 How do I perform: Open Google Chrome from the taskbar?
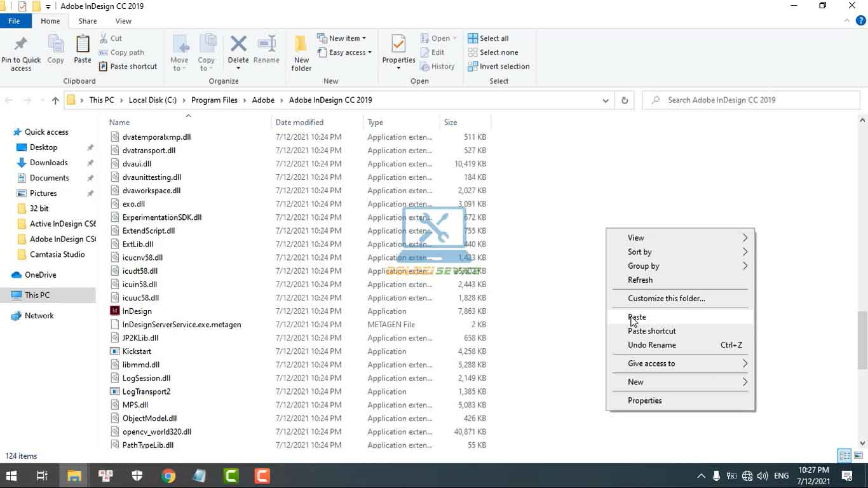coord(168,475)
